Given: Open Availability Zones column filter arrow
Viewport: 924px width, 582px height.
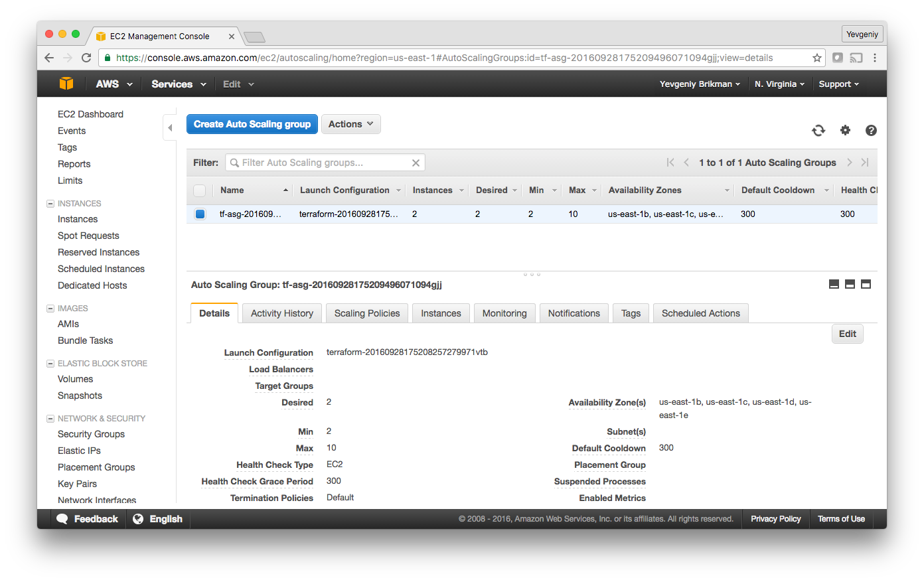Looking at the screenshot, I should [x=727, y=190].
